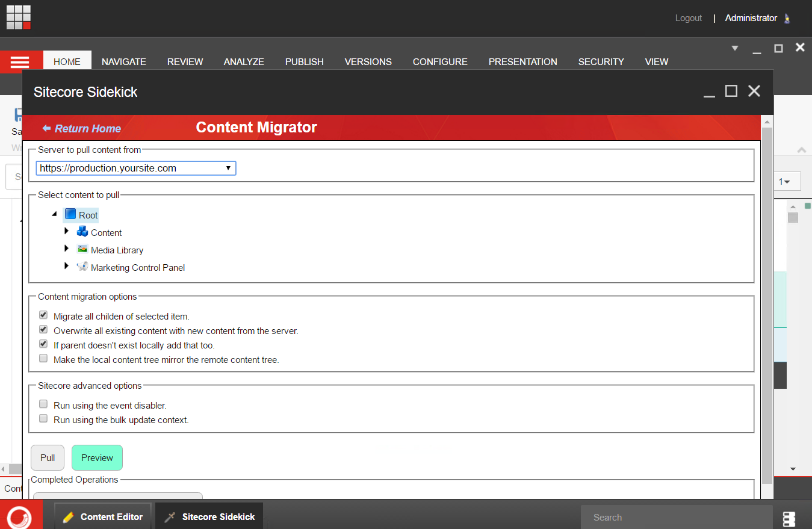Viewport: 812px width, 529px height.
Task: Expand the Media Library tree node
Action: 67,248
